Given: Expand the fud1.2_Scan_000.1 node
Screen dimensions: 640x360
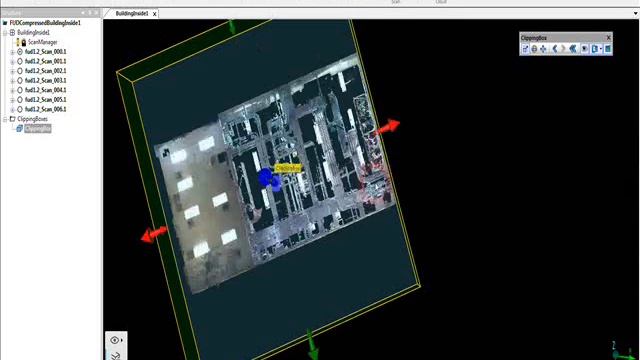Looking at the screenshot, I should click(12, 52).
